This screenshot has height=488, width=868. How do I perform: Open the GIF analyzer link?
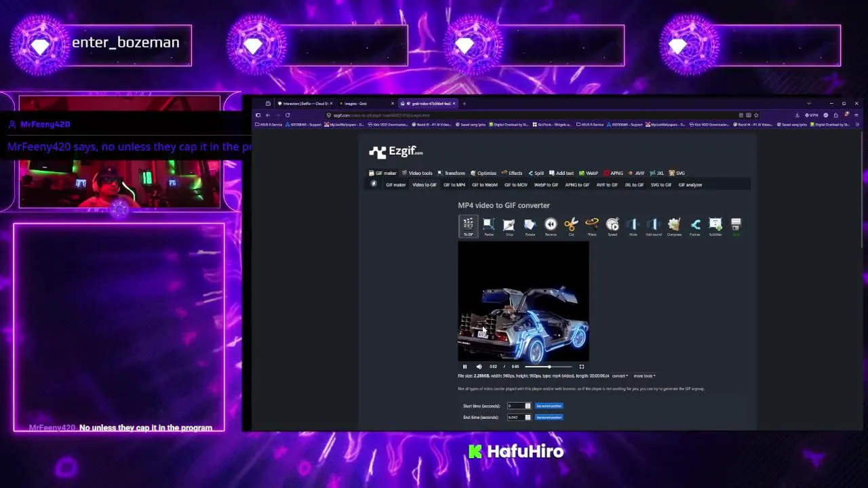[690, 184]
